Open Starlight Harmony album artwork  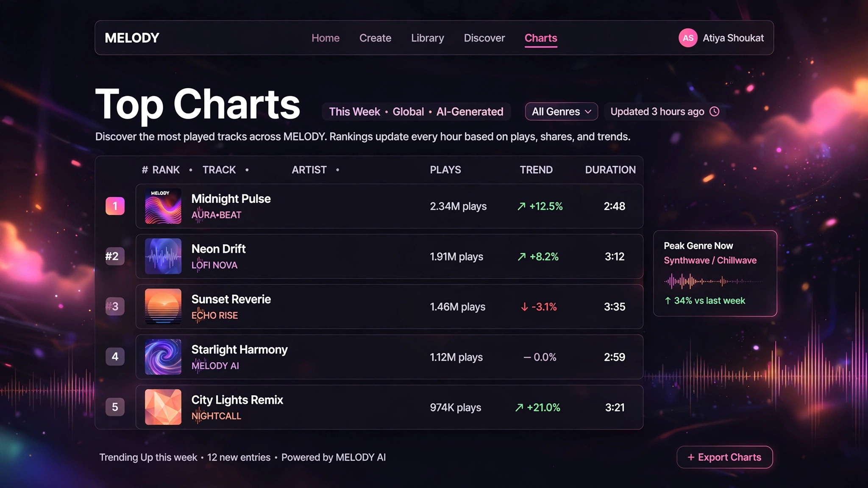163,357
